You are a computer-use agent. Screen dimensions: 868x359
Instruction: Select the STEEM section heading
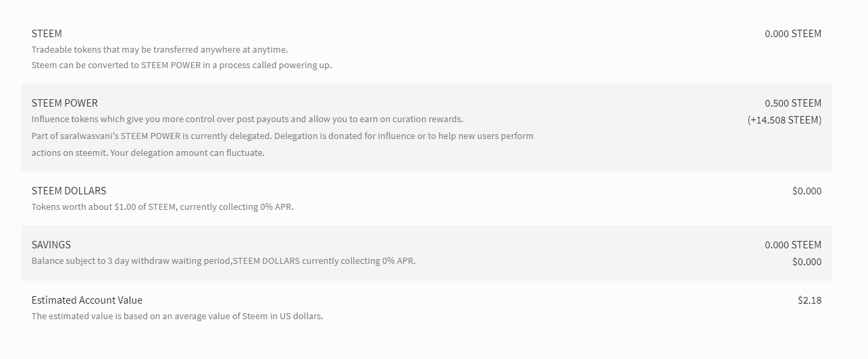tap(47, 34)
